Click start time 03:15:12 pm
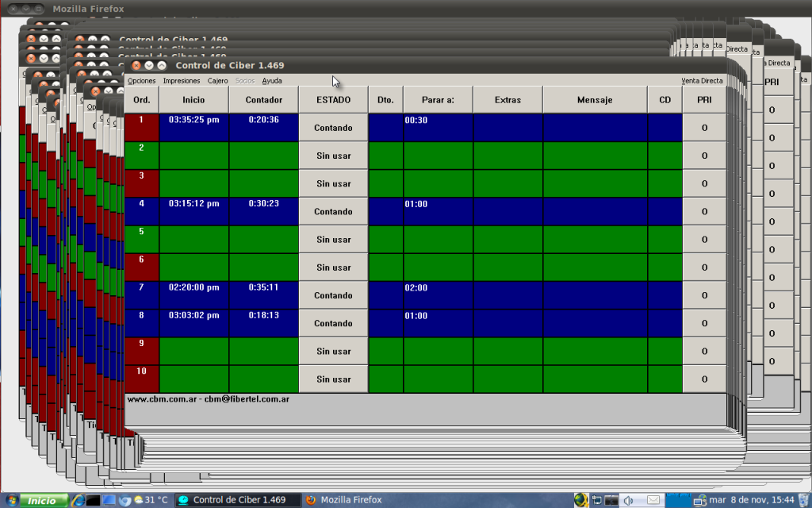812x508 pixels. [x=193, y=204]
